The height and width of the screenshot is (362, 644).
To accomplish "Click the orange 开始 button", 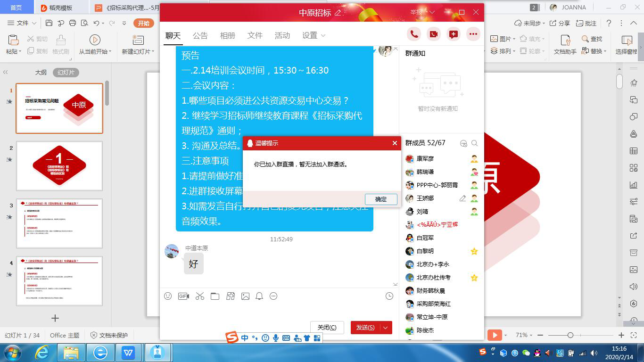I will pos(144,23).
